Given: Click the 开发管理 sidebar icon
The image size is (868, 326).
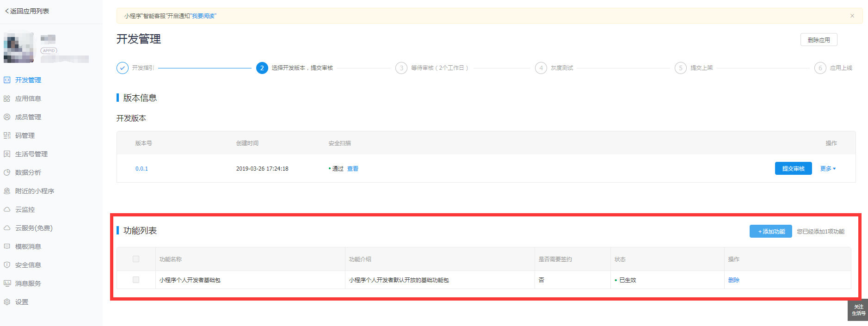Looking at the screenshot, I should 7,80.
